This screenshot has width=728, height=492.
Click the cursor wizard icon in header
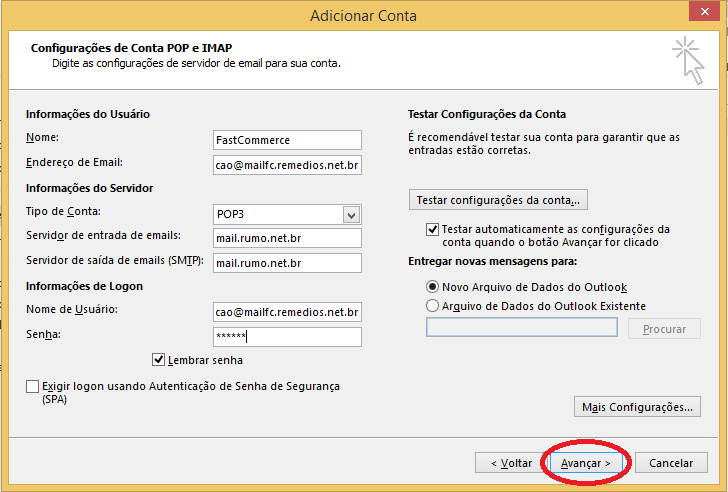coord(689,60)
